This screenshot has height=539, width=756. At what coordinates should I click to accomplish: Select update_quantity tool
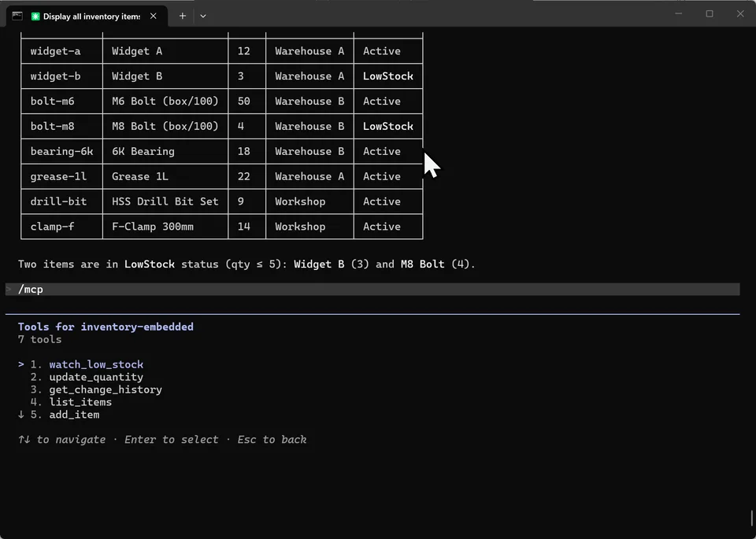point(96,377)
